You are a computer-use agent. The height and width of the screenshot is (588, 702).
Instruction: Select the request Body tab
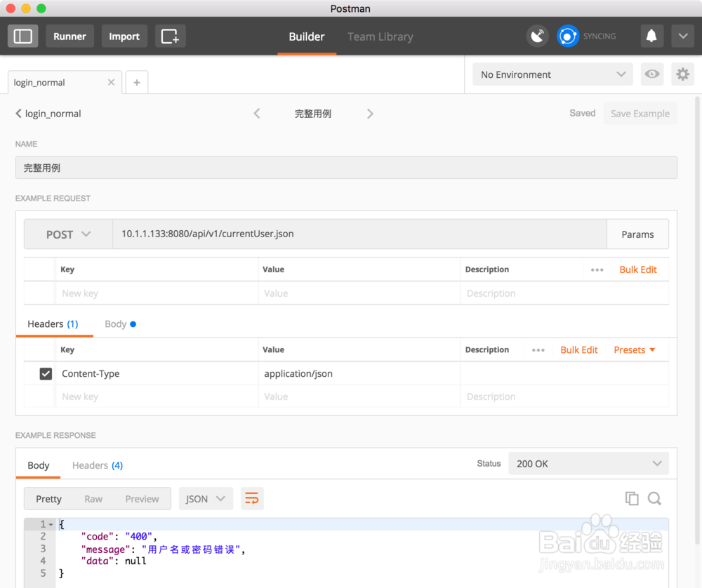pyautogui.click(x=120, y=324)
